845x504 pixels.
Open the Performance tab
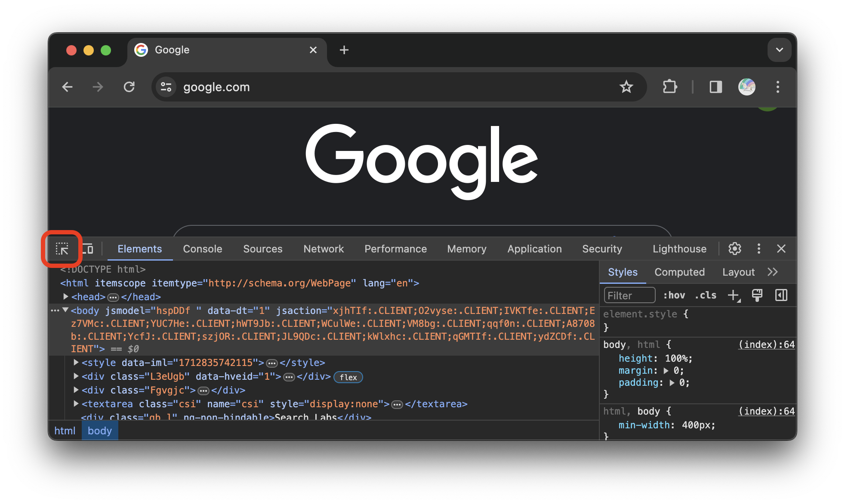pyautogui.click(x=396, y=249)
